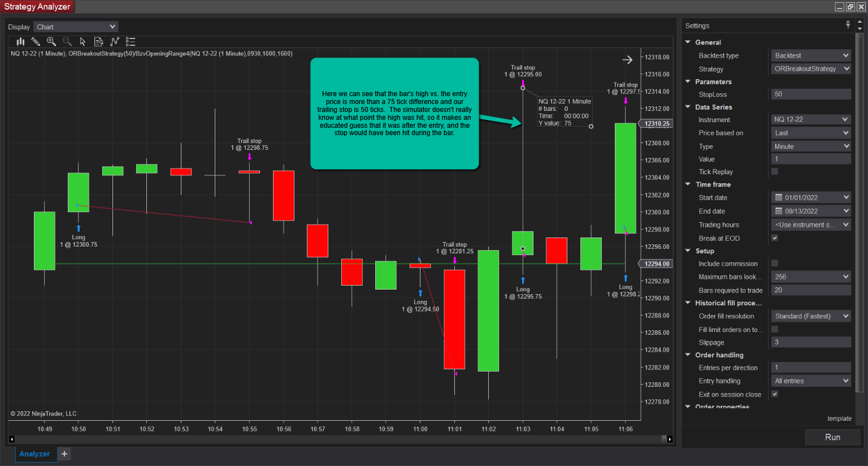Collapse the Parameters section
Screen dimensions: 868x466
(688, 81)
